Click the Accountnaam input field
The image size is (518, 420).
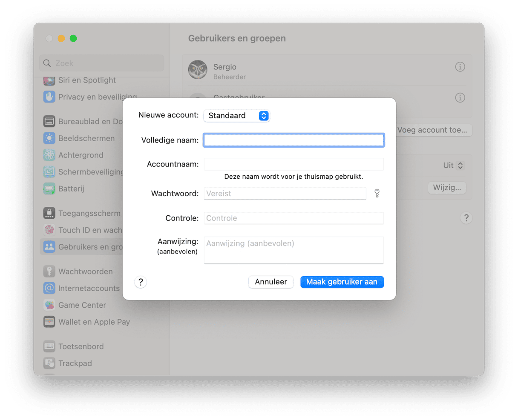click(x=294, y=164)
